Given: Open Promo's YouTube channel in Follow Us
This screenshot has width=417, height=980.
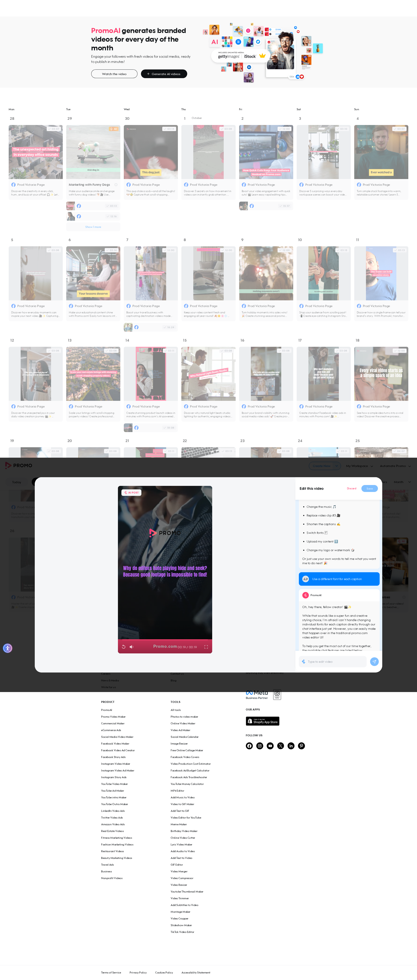Looking at the screenshot, I should pyautogui.click(x=270, y=746).
